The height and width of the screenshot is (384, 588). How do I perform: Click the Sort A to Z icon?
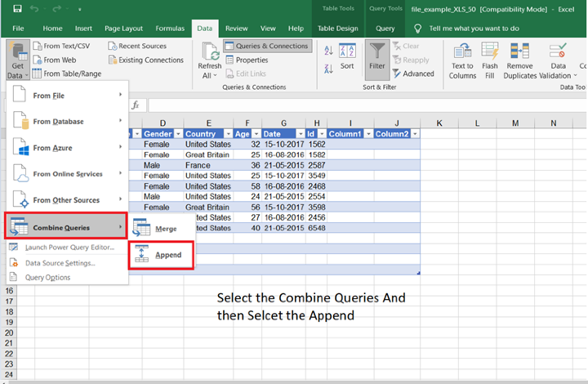(x=328, y=51)
